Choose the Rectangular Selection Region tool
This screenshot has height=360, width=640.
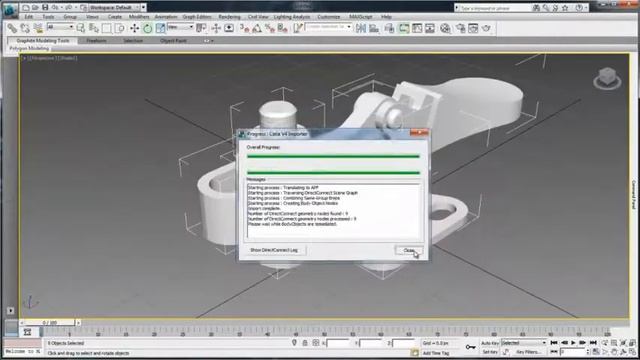coord(107,28)
